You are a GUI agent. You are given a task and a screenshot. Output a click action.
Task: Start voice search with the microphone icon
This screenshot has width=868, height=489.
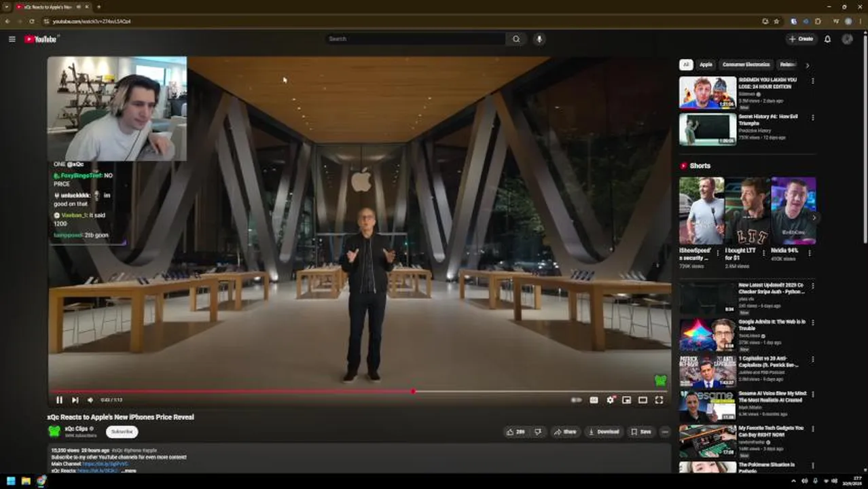tap(539, 39)
